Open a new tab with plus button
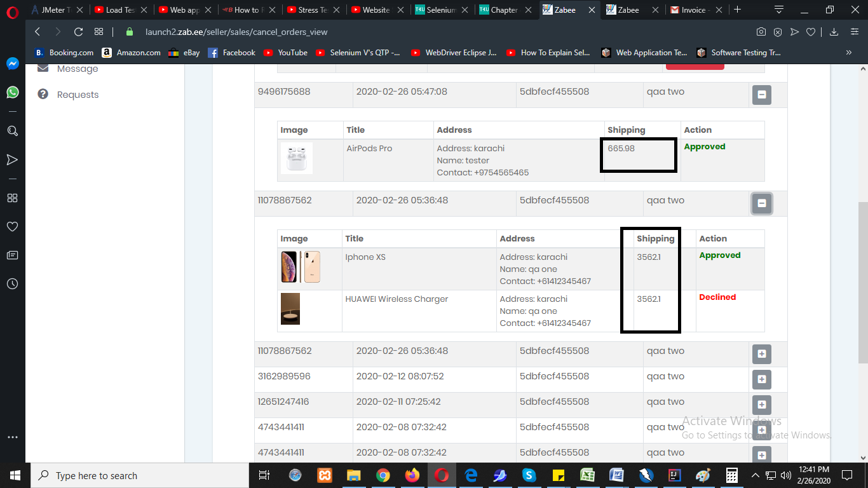The height and width of the screenshot is (488, 868). coord(737,10)
